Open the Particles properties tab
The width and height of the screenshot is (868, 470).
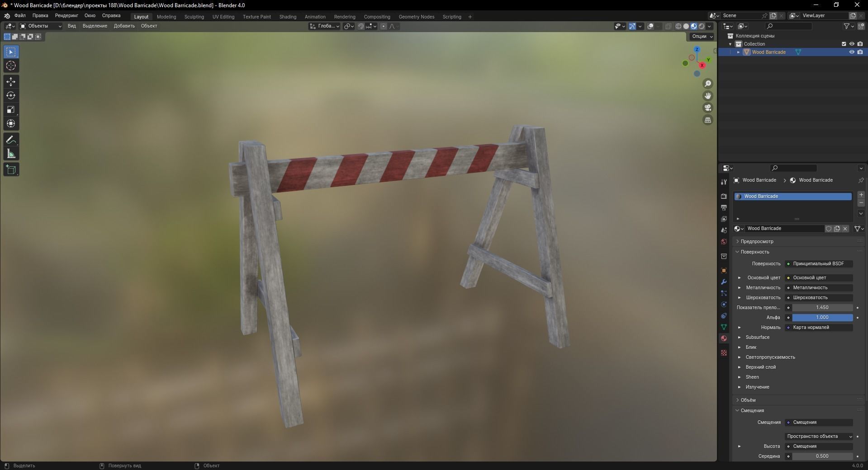(724, 293)
